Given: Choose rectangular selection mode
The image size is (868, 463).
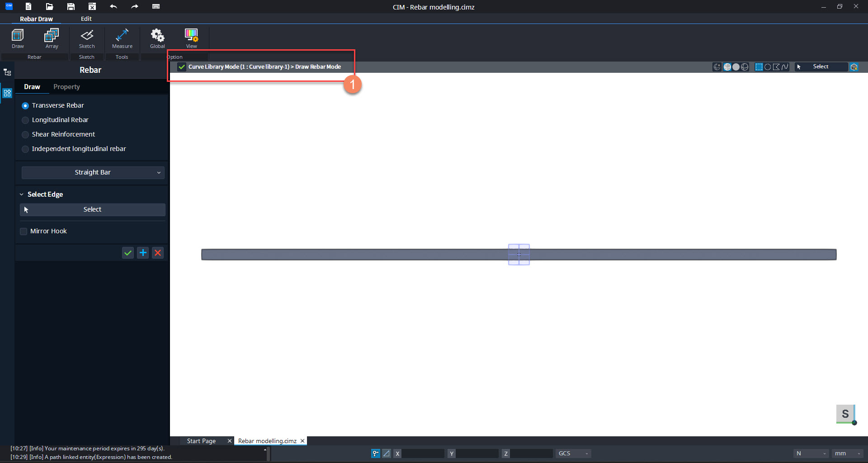Looking at the screenshot, I should tap(759, 67).
